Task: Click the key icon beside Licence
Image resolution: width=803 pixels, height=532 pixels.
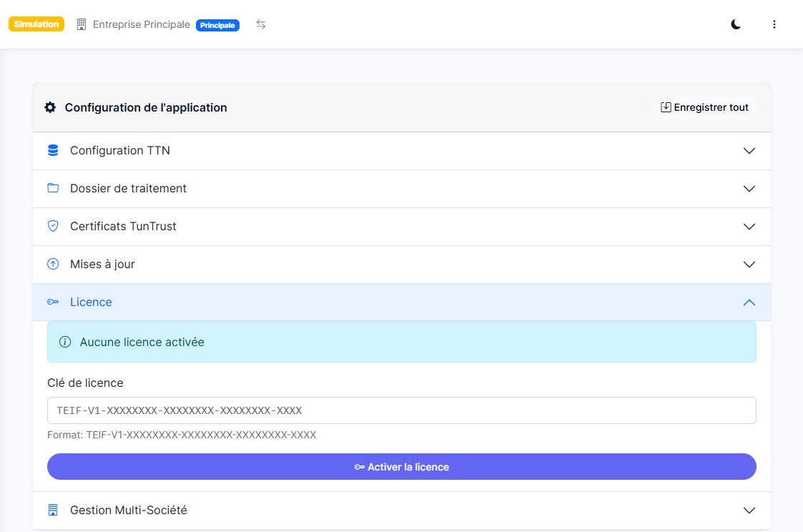Action: (53, 302)
